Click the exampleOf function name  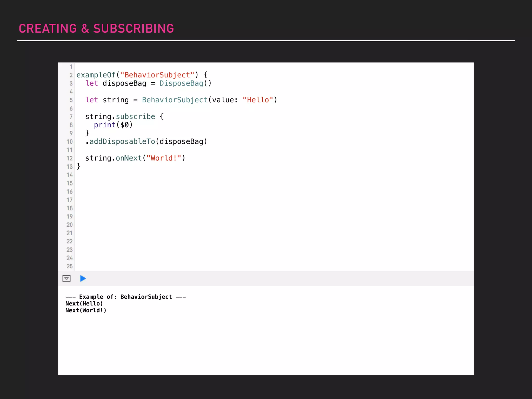96,75
